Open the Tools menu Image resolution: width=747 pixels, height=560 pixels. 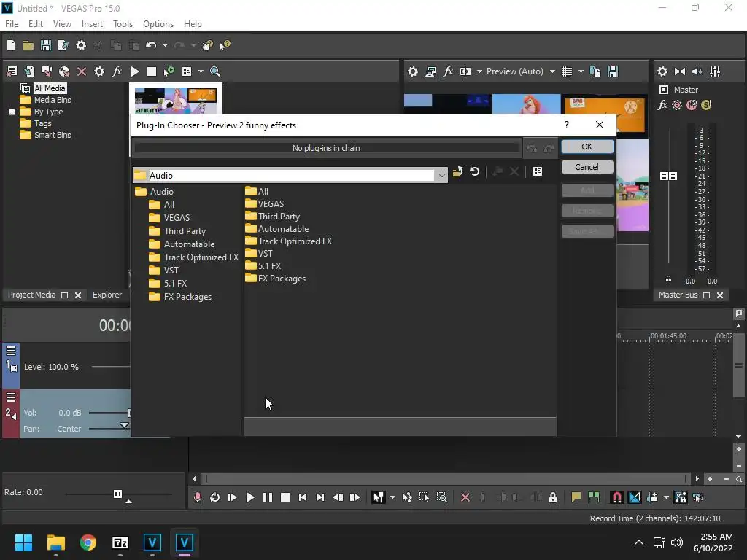[123, 24]
